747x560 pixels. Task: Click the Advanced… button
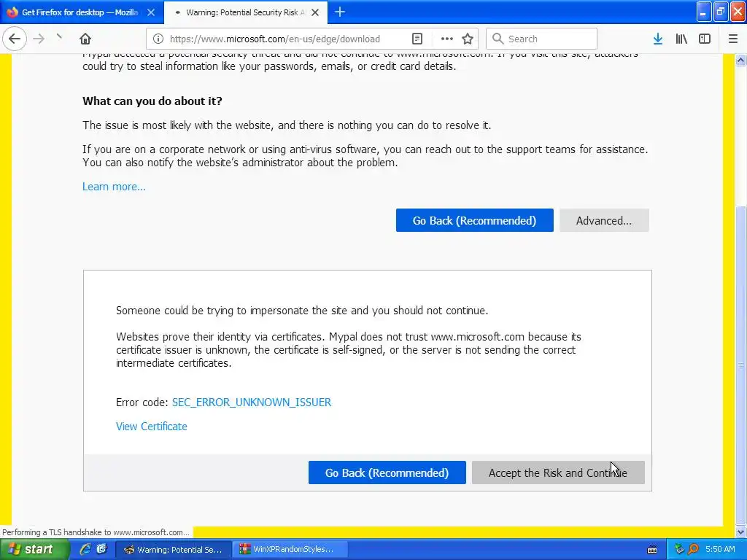604,220
